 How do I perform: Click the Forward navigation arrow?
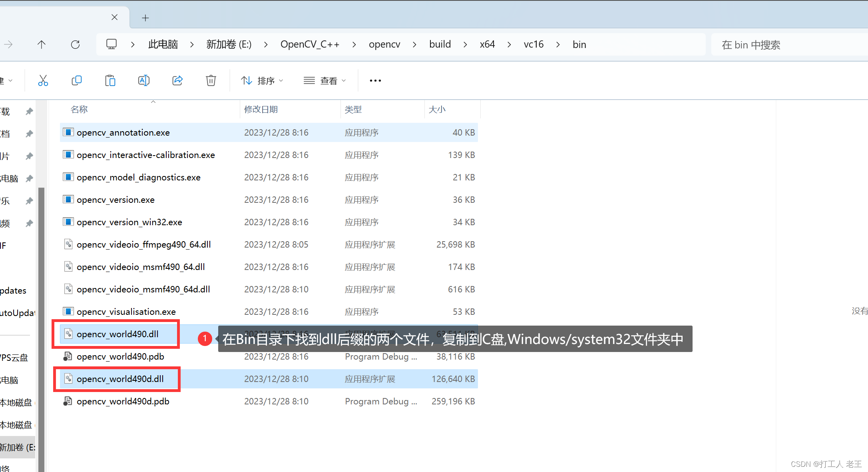click(8, 44)
